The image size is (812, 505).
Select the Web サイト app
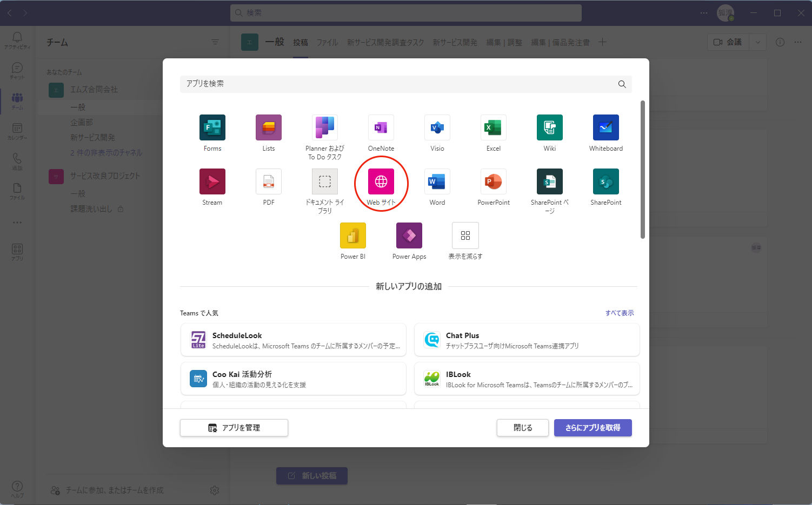381,181
